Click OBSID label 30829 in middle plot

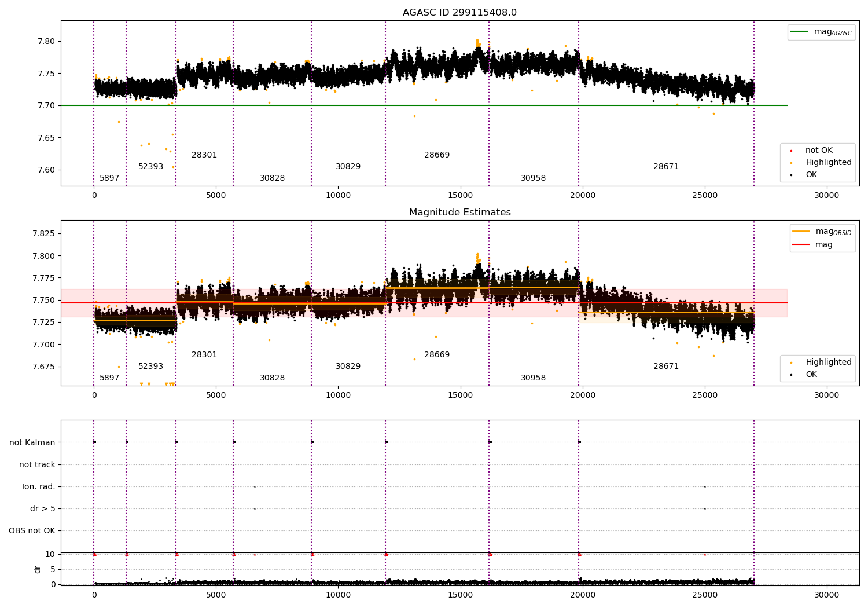[348, 367]
